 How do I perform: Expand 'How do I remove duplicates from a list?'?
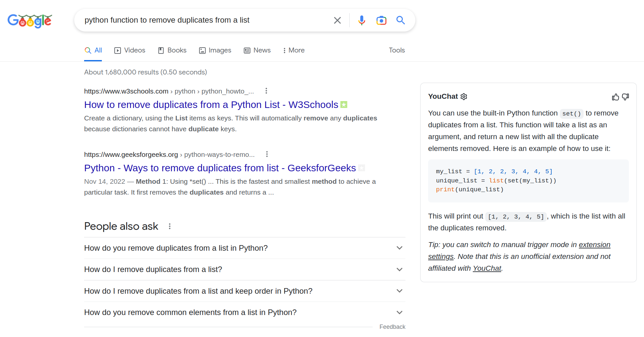point(244,269)
